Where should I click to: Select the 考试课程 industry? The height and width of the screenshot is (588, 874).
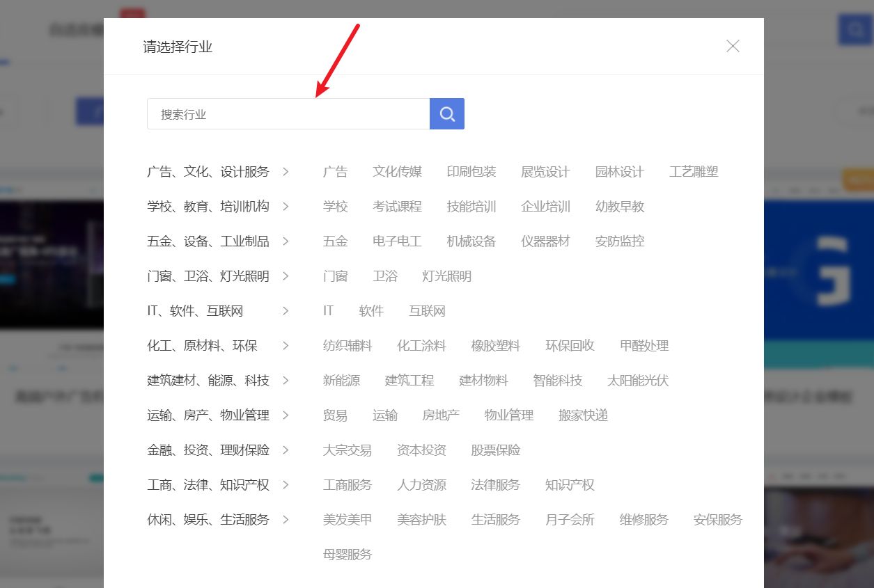(397, 207)
